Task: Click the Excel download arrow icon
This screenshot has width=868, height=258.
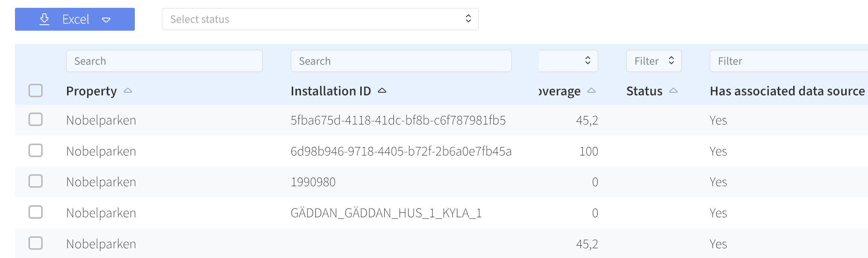Action: [45, 19]
